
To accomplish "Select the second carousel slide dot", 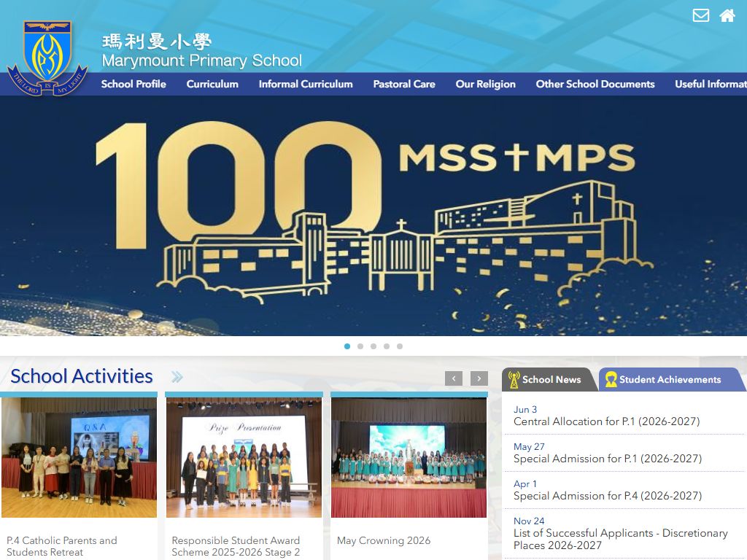I will 360,346.
